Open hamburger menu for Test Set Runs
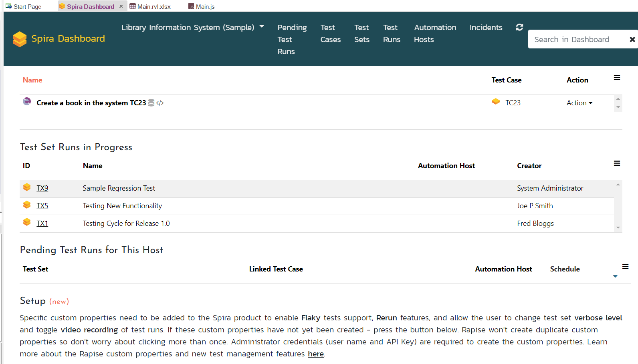Screen dimensions: 638x364 point(617,163)
